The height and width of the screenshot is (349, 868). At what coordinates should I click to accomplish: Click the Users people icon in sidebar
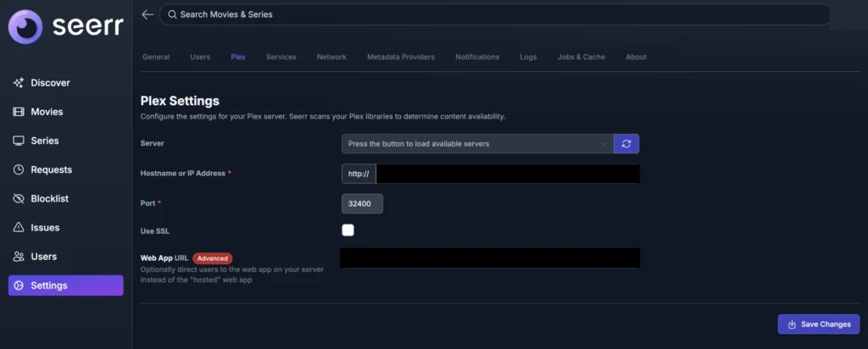tap(19, 257)
